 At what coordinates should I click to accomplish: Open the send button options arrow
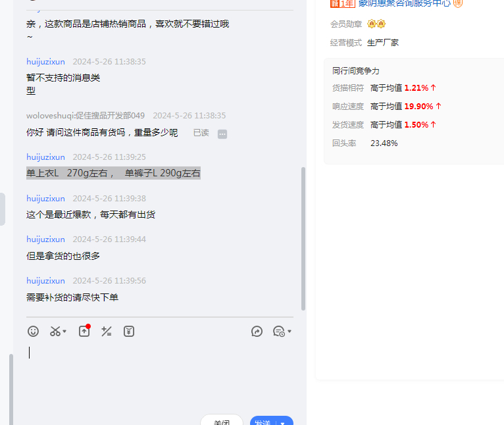283,423
